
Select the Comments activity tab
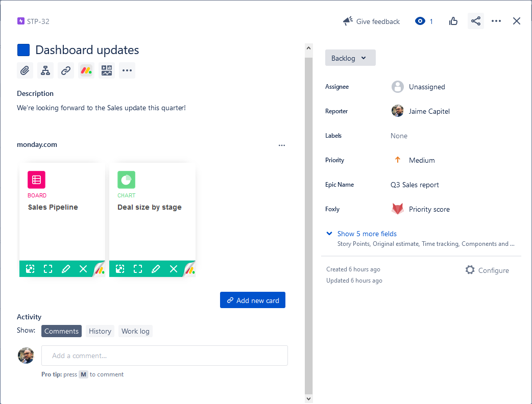coord(61,331)
